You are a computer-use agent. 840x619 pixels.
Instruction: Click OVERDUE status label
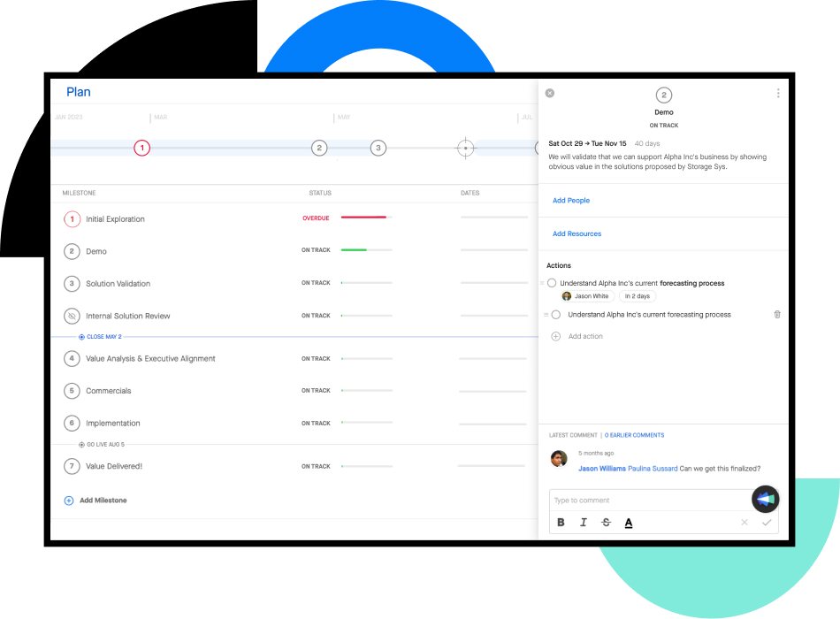[316, 218]
